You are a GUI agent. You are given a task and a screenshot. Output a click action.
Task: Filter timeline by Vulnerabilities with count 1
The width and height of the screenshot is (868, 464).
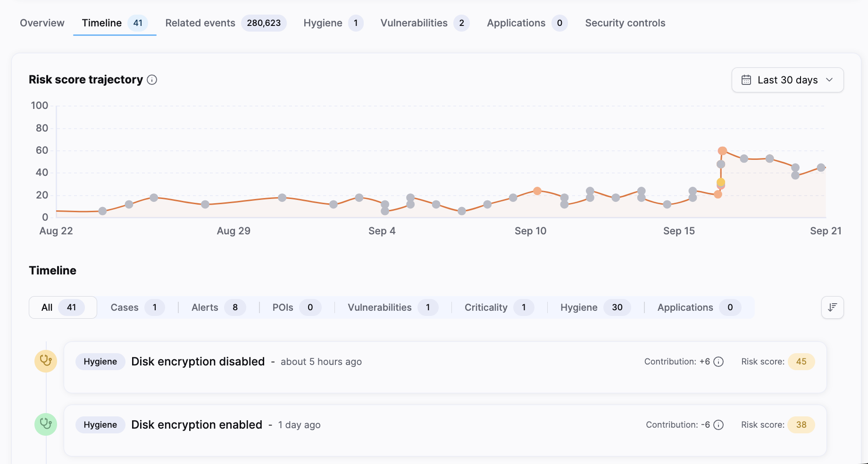pyautogui.click(x=392, y=307)
